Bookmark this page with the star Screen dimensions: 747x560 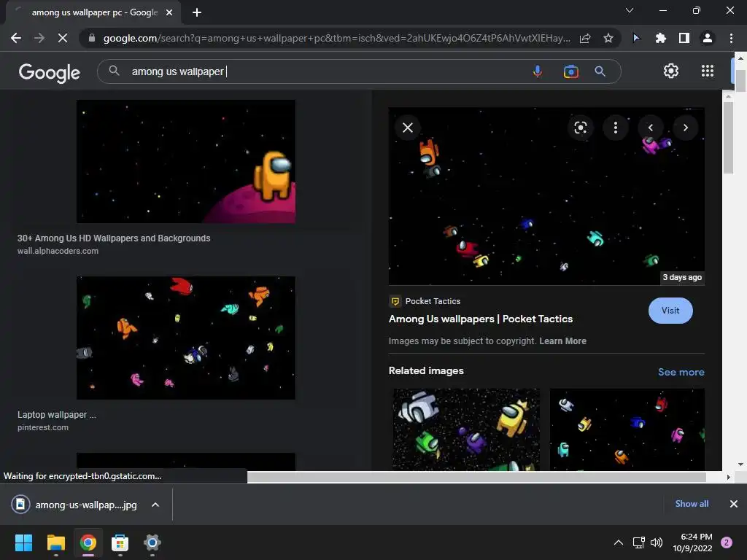[x=608, y=38]
